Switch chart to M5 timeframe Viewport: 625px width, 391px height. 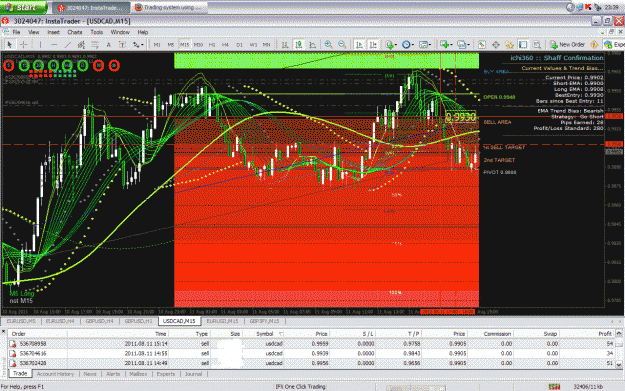point(171,45)
